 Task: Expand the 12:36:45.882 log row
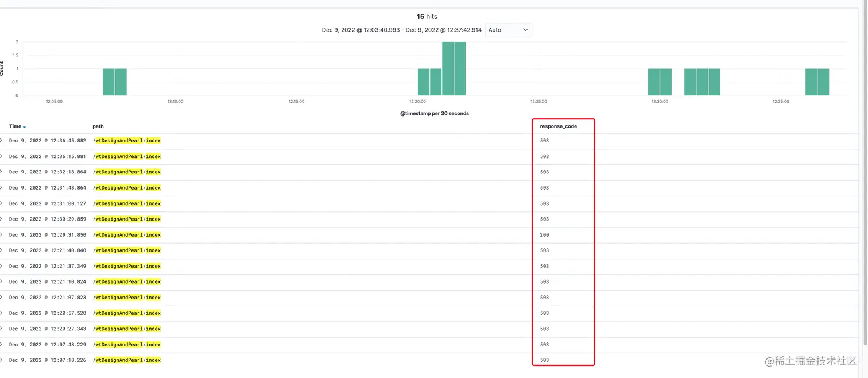(x=1, y=141)
